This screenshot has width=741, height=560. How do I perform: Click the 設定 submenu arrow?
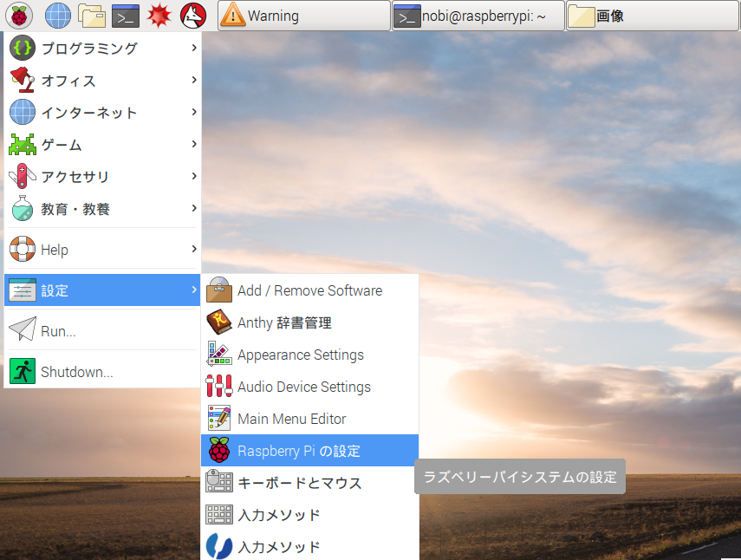click(x=194, y=290)
